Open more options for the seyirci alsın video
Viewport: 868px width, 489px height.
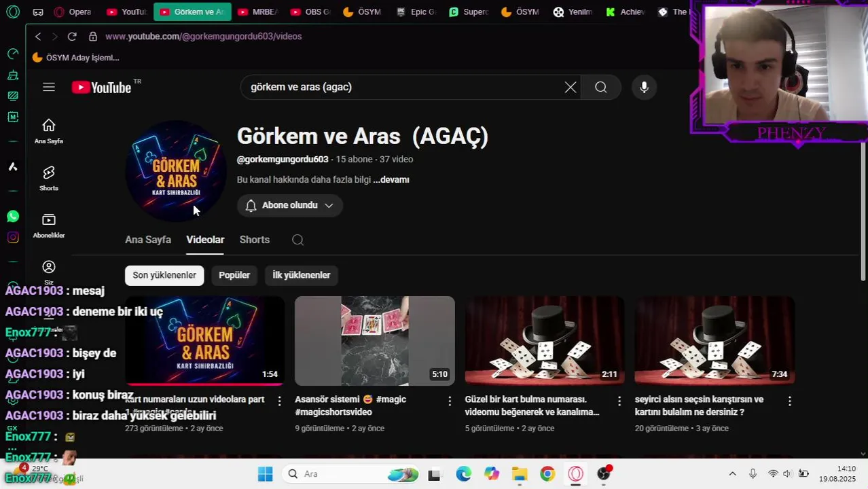789,401
